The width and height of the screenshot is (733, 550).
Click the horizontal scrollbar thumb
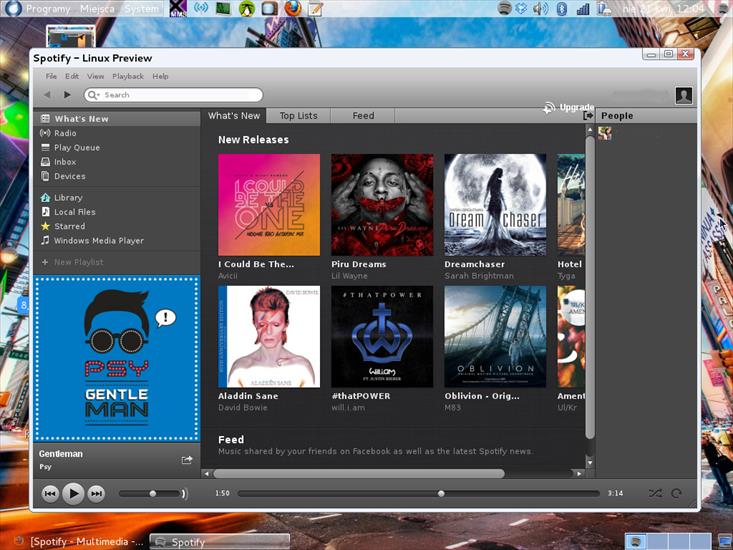point(359,473)
